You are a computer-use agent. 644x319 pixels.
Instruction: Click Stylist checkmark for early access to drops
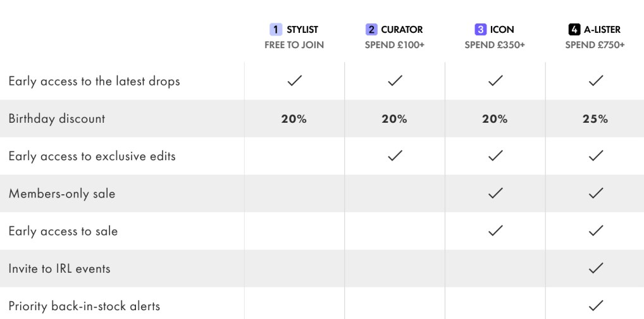294,81
